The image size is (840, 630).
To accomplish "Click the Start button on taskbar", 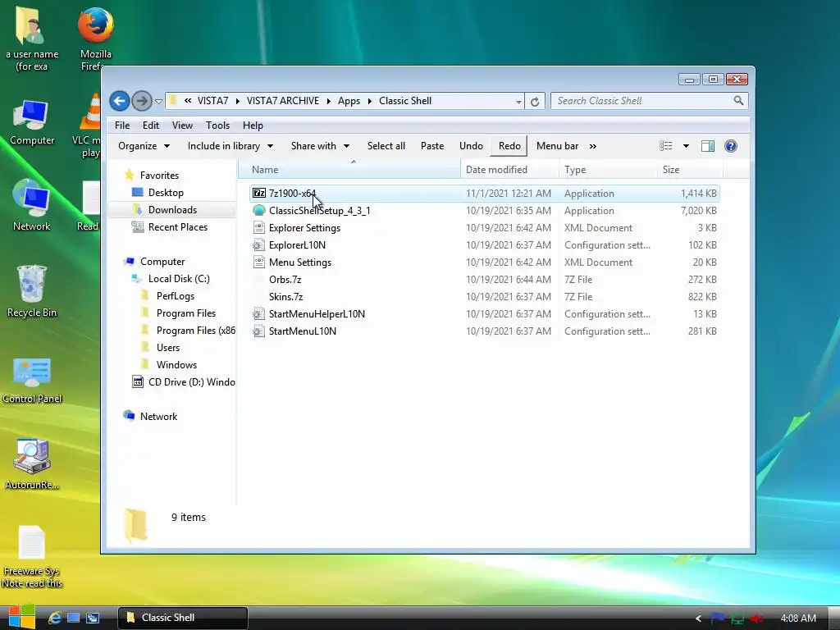I will pyautogui.click(x=22, y=618).
